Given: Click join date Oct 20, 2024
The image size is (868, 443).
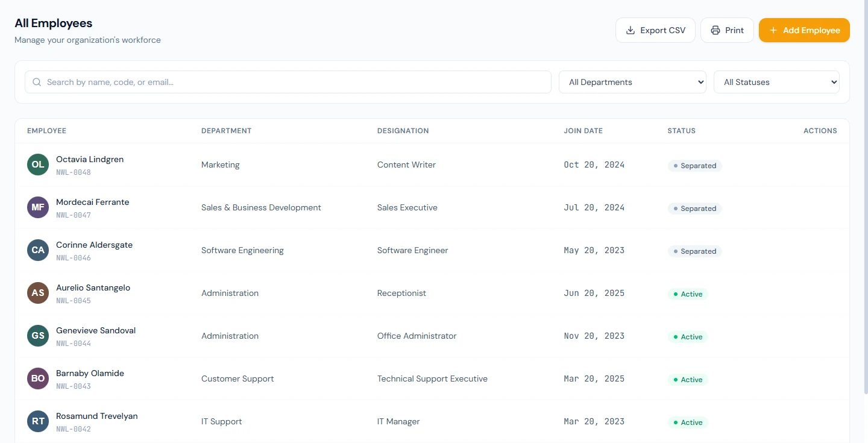Looking at the screenshot, I should click(594, 165).
